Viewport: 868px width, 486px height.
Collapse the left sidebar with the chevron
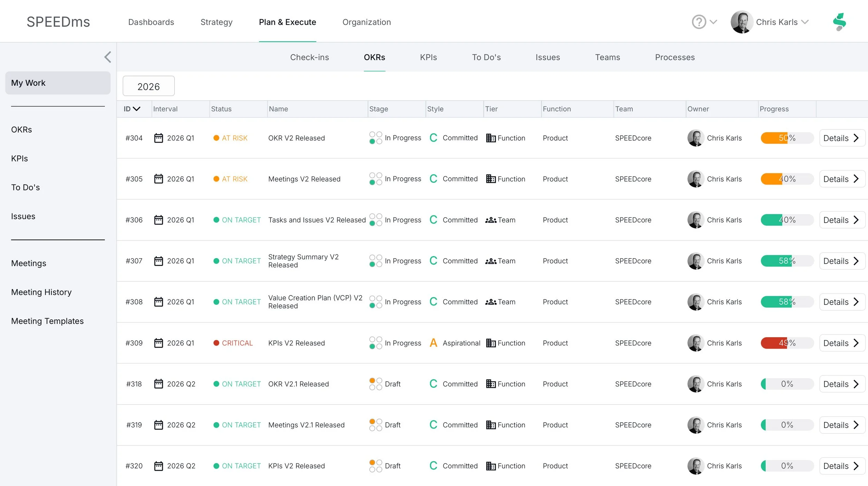click(108, 57)
